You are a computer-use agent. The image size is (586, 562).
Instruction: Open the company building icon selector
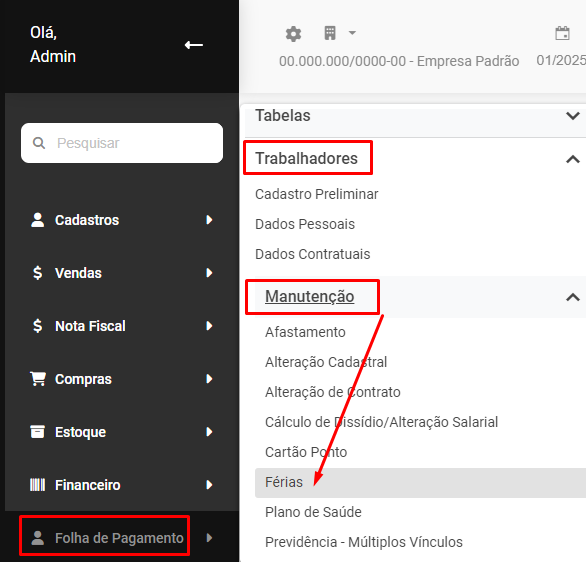point(330,33)
